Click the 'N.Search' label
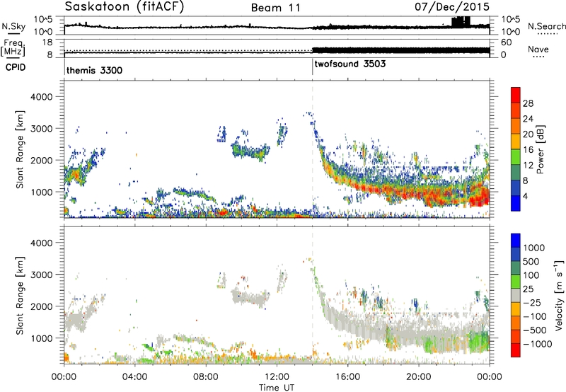 click(x=547, y=26)
